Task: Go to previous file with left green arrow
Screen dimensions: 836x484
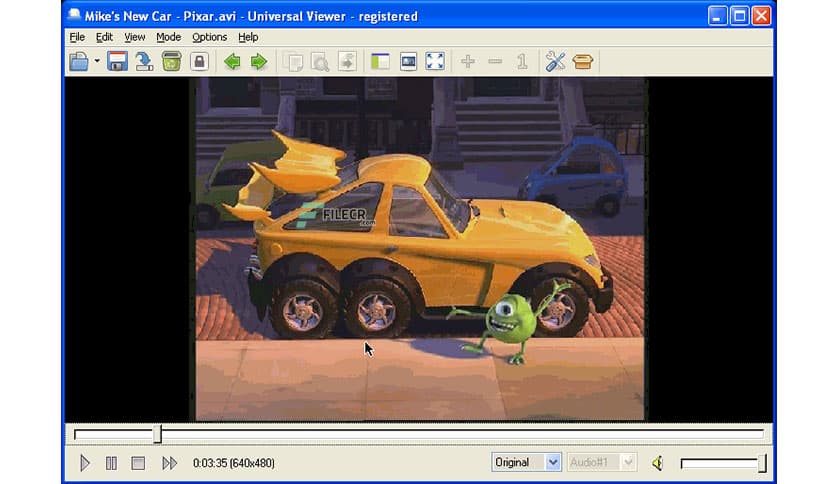Action: [x=232, y=61]
